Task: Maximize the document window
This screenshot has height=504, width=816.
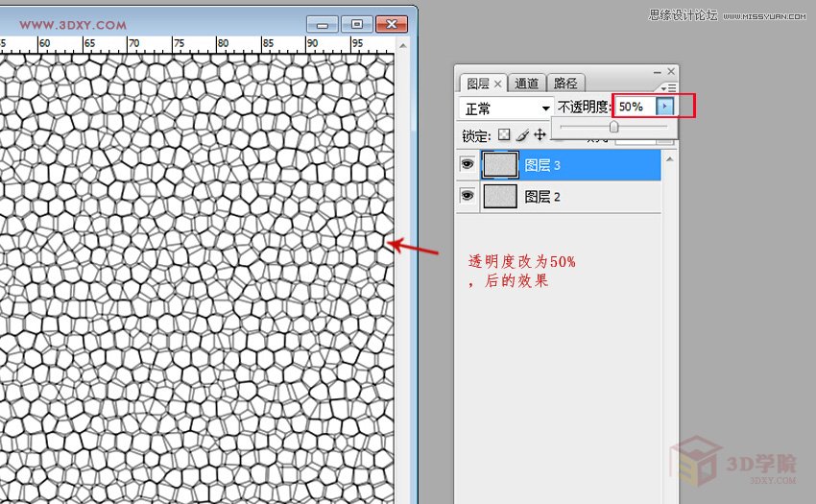Action: point(356,24)
